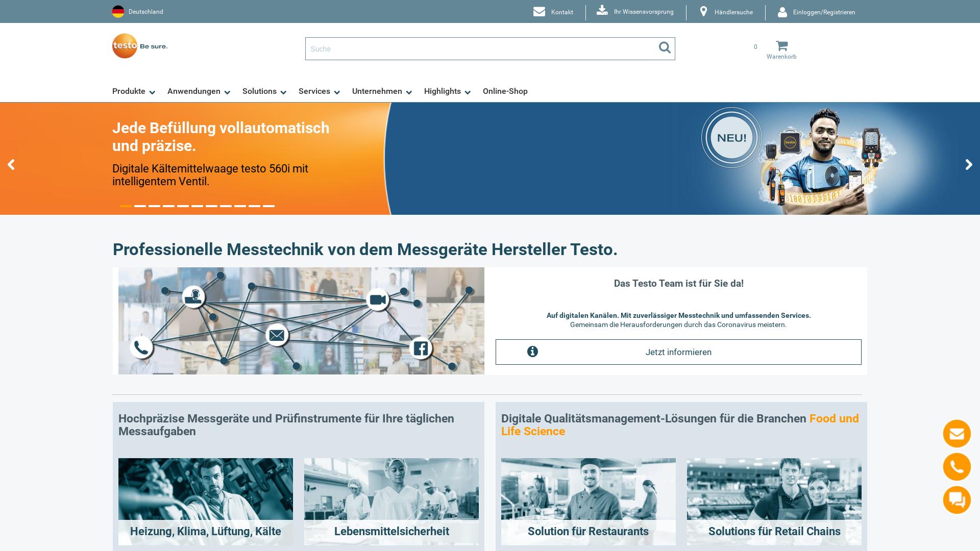This screenshot has width=980, height=551.
Task: Click the Ihr Wissensvorsprung download icon
Action: 602,11
